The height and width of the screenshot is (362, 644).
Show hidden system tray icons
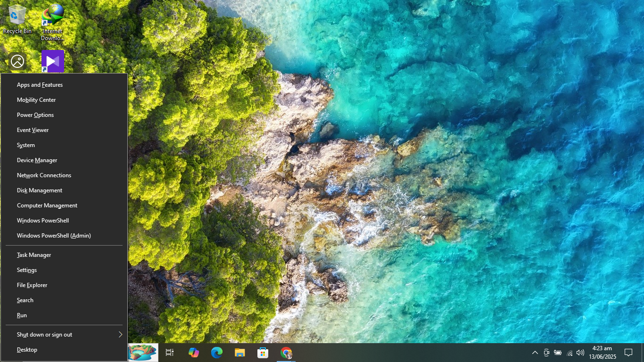click(535, 353)
